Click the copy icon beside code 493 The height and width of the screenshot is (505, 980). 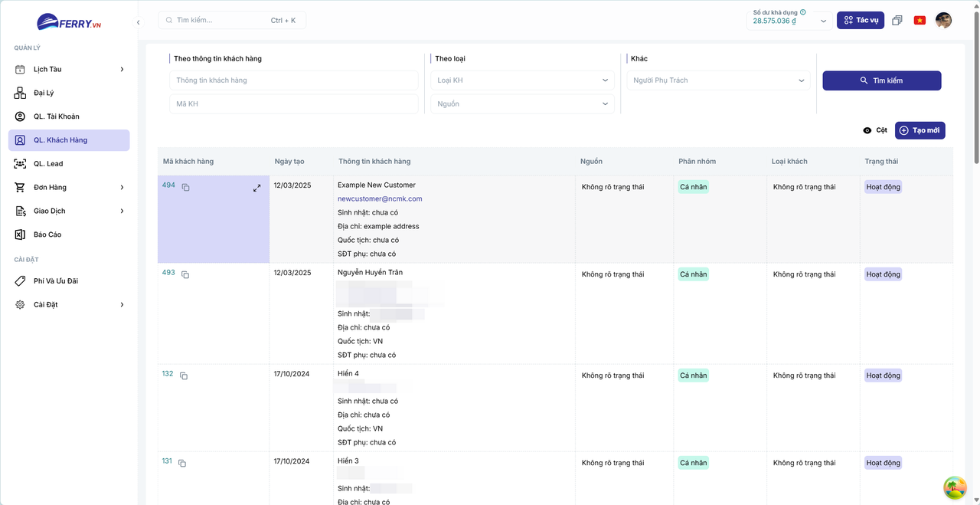(x=185, y=274)
